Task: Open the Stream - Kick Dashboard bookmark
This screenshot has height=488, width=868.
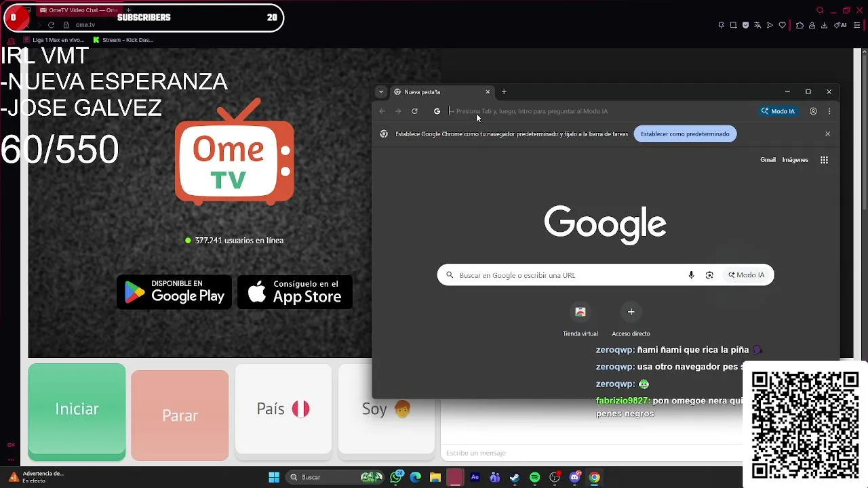Action: pos(123,40)
